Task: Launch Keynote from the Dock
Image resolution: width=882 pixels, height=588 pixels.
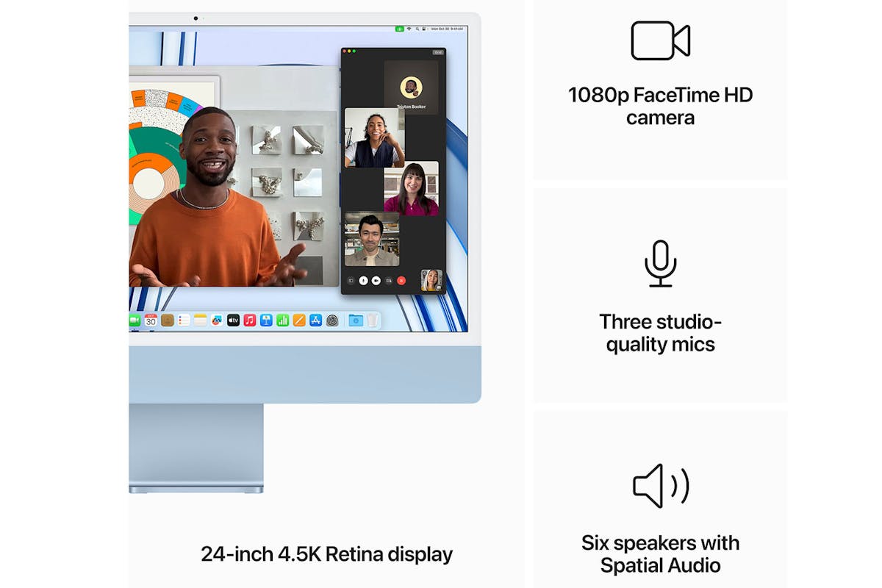Action: (x=266, y=320)
